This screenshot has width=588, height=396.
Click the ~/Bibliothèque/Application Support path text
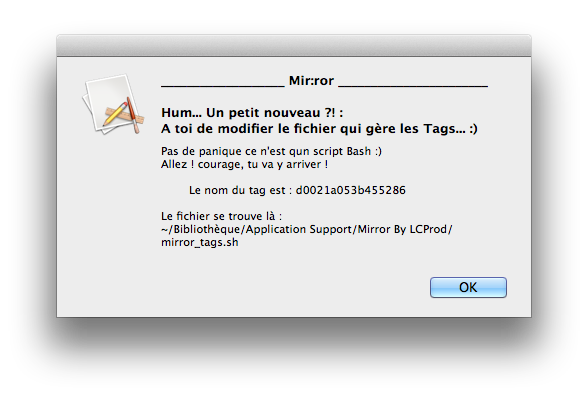[x=258, y=229]
